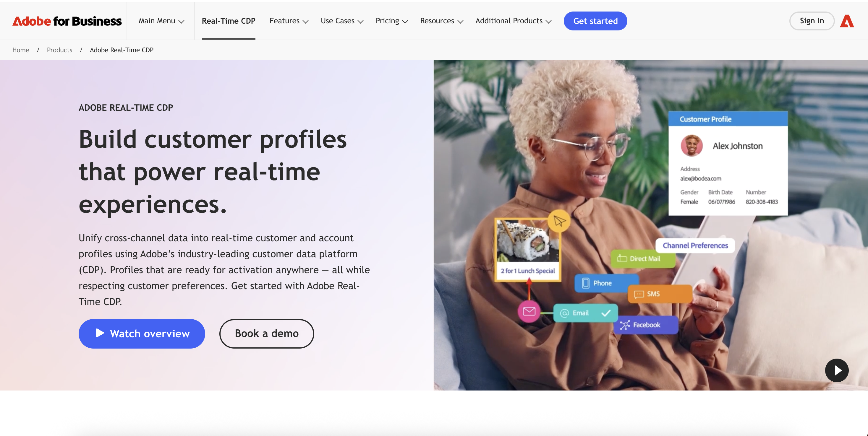Click Alex Johnston's profile avatar

click(x=692, y=145)
